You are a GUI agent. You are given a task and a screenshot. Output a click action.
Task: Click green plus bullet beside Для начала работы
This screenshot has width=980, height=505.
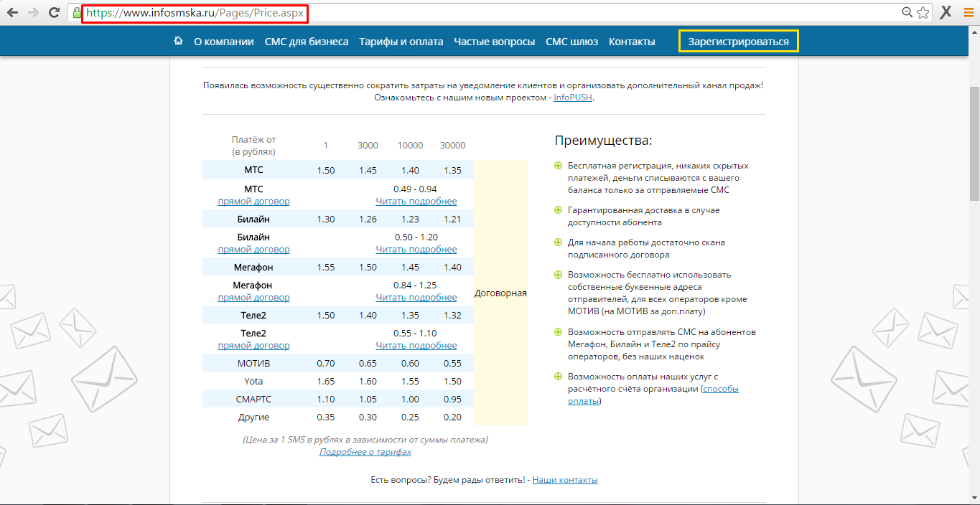558,242
